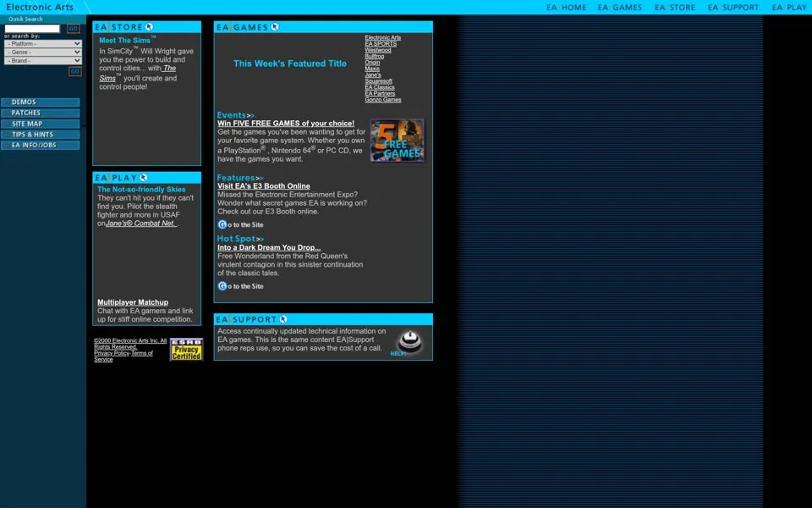Open the DEMOS sidebar item

click(41, 102)
